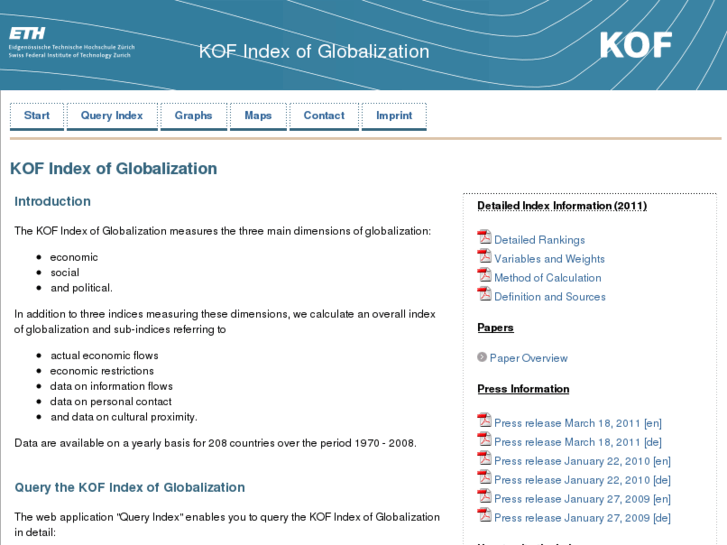Open Press release January 27, 2009 [de]

(582, 519)
